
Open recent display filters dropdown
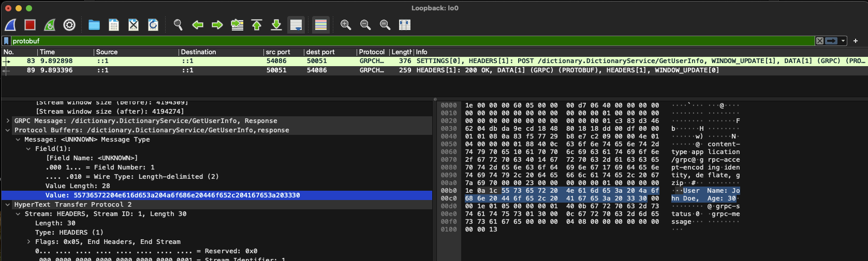click(843, 41)
